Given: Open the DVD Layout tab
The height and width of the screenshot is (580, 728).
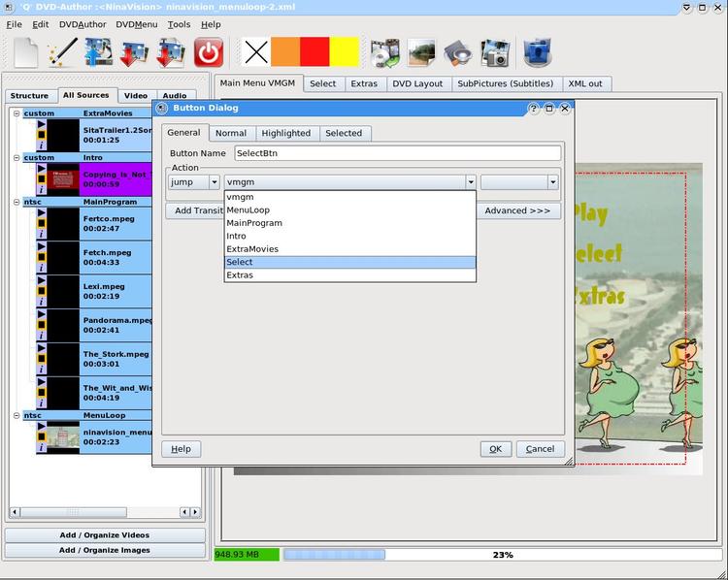Looking at the screenshot, I should click(417, 84).
